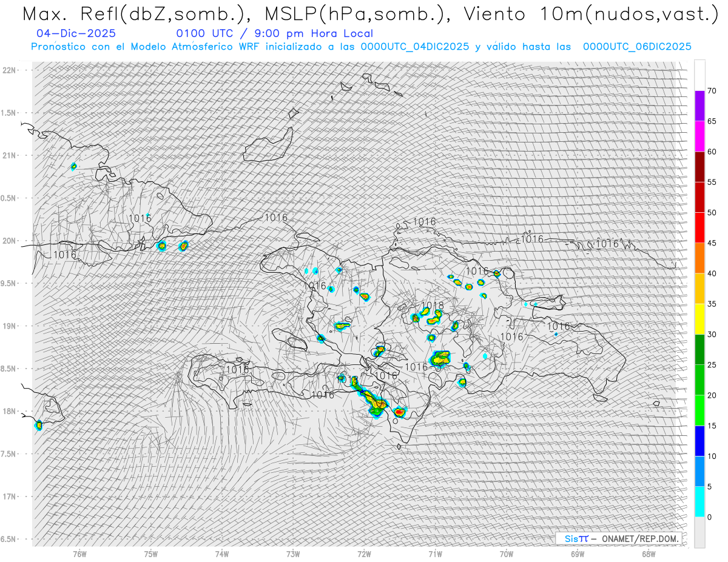Click the gold 35-40 dBZ colorbar segment
728x562 pixels.
click(x=699, y=289)
